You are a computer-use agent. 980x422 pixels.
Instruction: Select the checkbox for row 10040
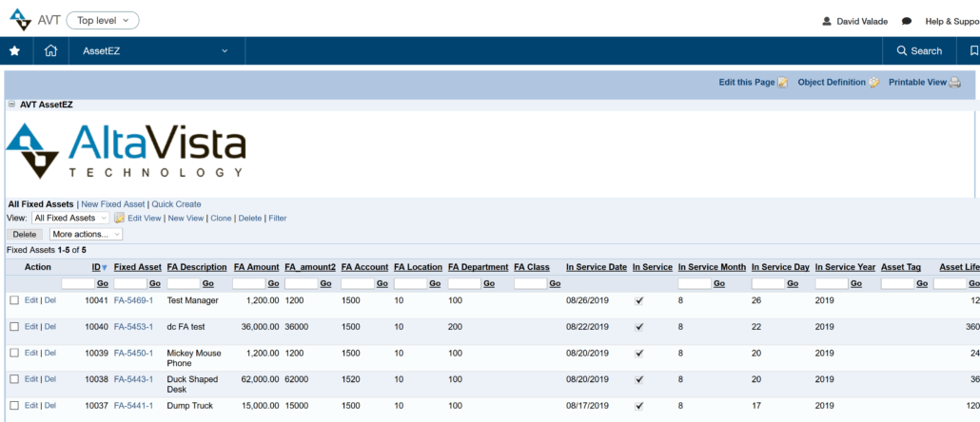pos(14,327)
